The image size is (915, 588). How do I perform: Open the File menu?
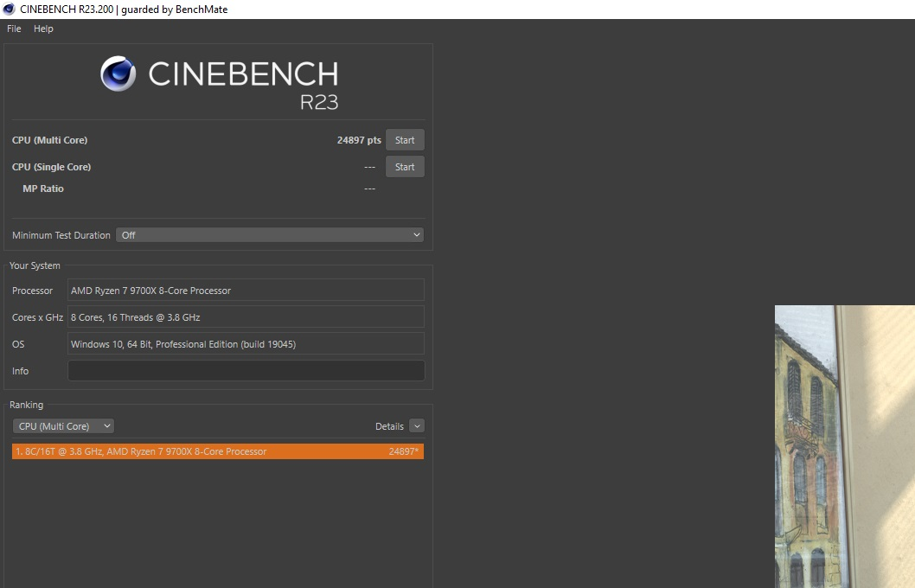(14, 29)
